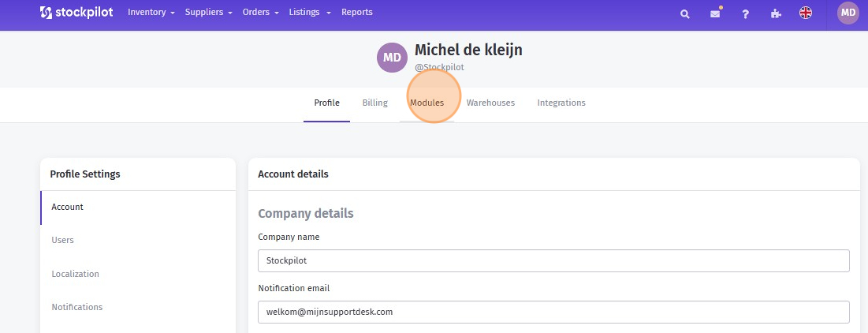Image resolution: width=868 pixels, height=333 pixels.
Task: Open the Modules tab
Action: pos(427,103)
